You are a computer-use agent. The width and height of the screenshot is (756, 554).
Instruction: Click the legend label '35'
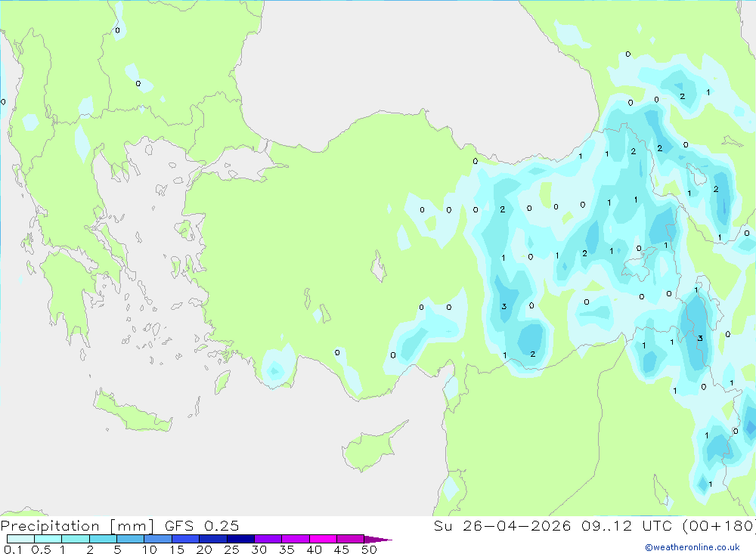point(287,549)
